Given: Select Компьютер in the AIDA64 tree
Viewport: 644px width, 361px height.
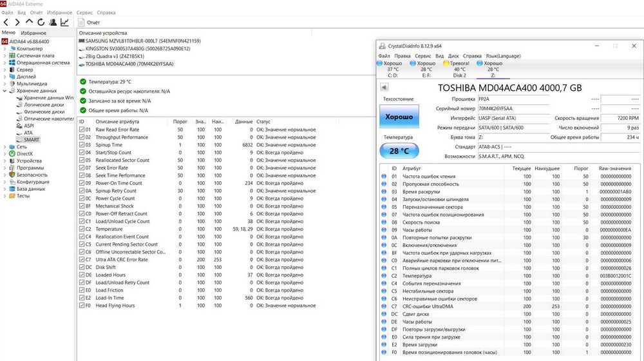Looking at the screenshot, I should (30, 48).
